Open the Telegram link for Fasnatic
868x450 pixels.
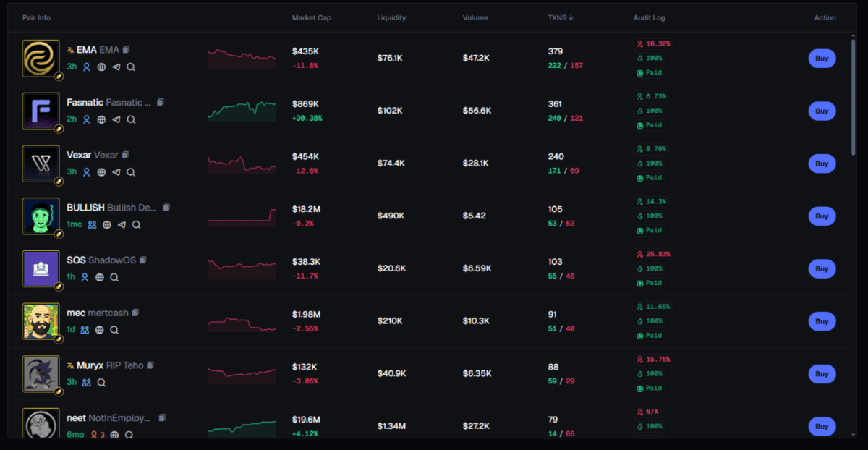click(116, 119)
